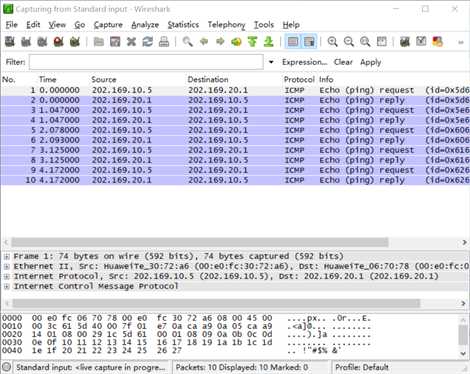Image resolution: width=470 pixels, height=374 pixels.
Task: Open the Help menu
Action: (291, 25)
